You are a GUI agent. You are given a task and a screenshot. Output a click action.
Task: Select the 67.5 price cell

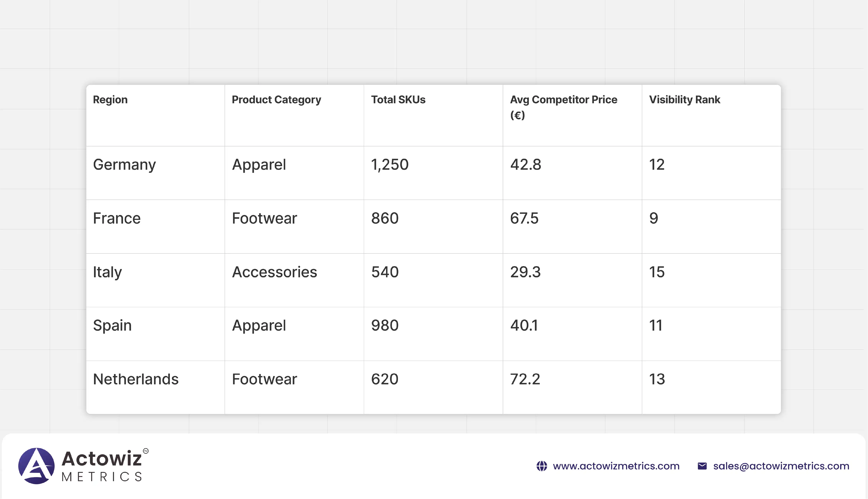tap(524, 218)
